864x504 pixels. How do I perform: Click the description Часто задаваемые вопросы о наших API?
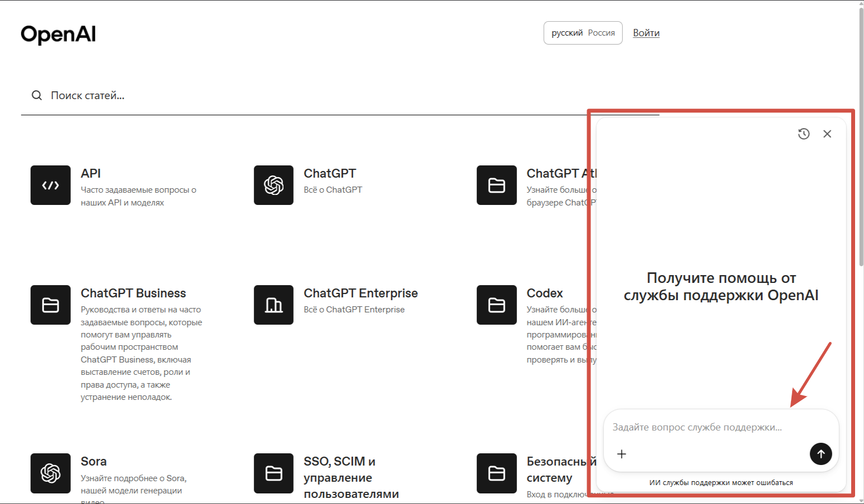tap(139, 196)
